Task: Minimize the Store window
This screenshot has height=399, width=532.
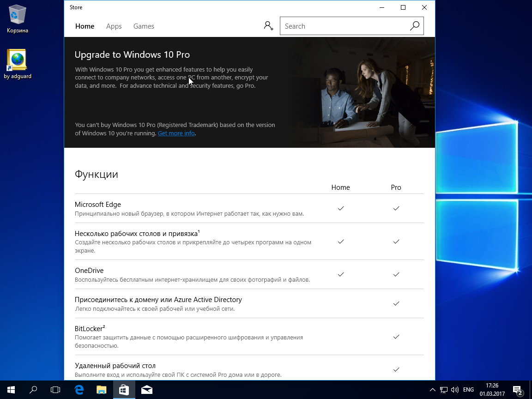Action: [382, 7]
